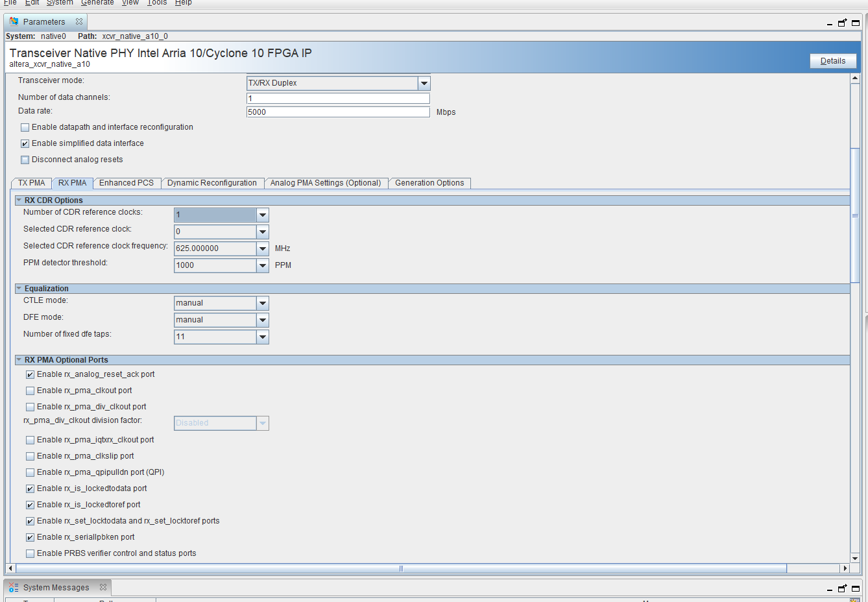Uncheck Enable simplified data interface
The width and height of the screenshot is (868, 602).
pyautogui.click(x=25, y=144)
